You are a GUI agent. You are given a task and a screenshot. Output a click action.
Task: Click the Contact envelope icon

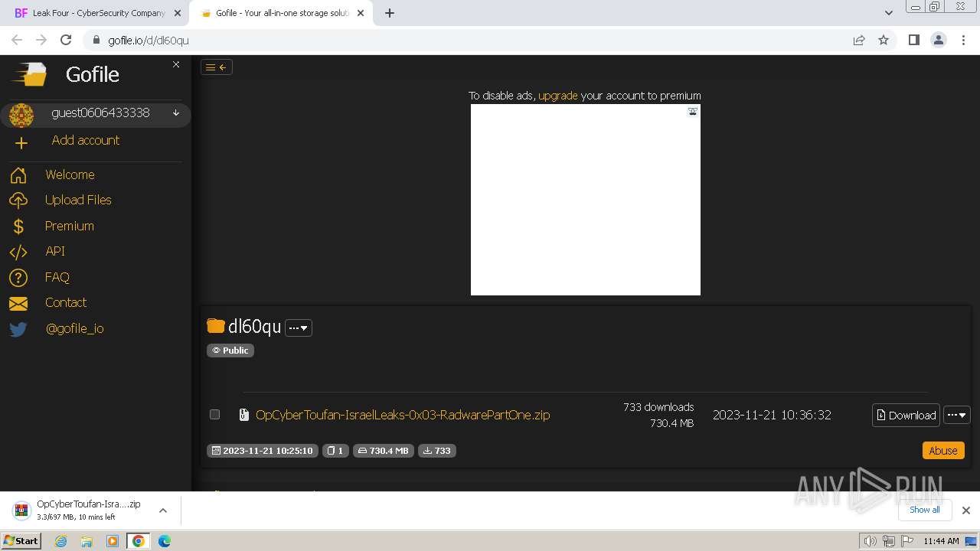click(x=18, y=304)
